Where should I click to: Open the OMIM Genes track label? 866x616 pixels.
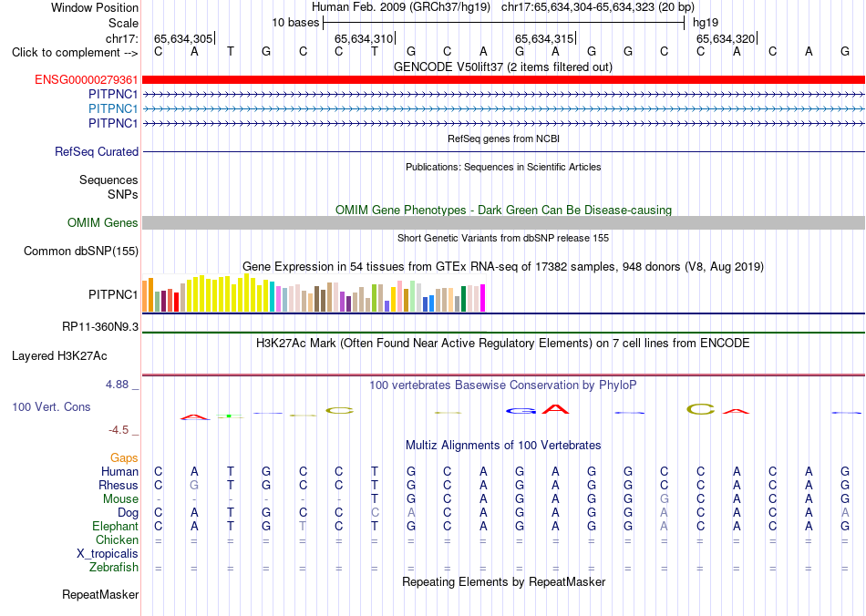[x=103, y=223]
